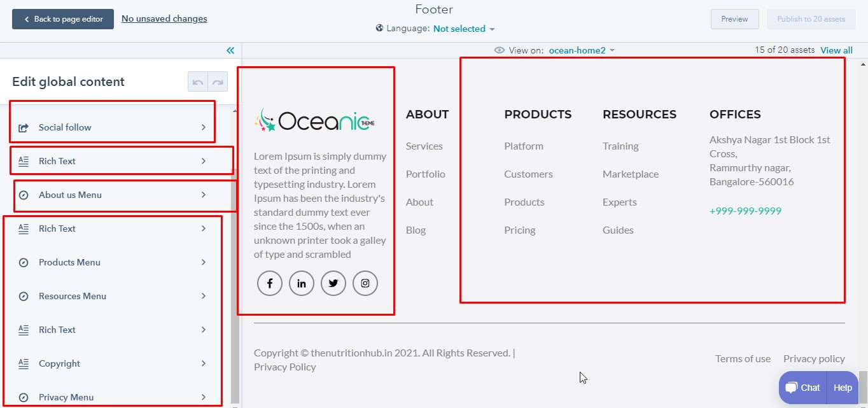Viewport: 868px width, 408px height.
Task: Open the Products Menu module
Action: 113,262
